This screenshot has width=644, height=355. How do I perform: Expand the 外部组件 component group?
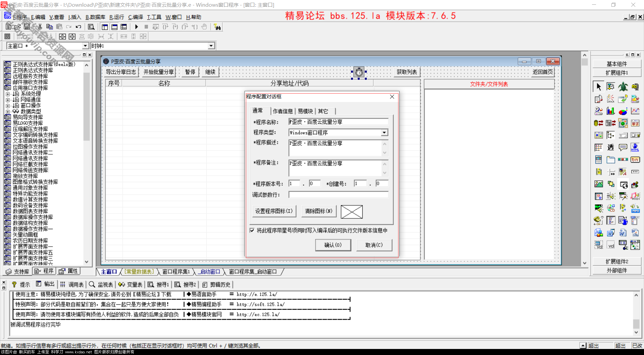616,270
